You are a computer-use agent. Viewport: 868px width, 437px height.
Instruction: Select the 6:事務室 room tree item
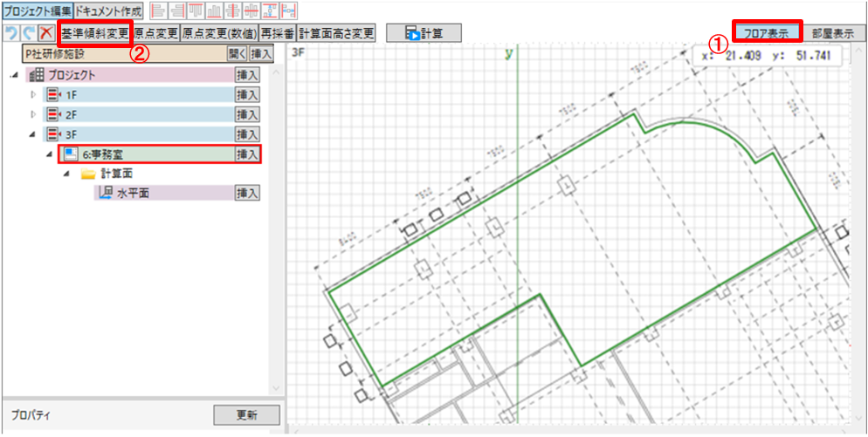(105, 154)
